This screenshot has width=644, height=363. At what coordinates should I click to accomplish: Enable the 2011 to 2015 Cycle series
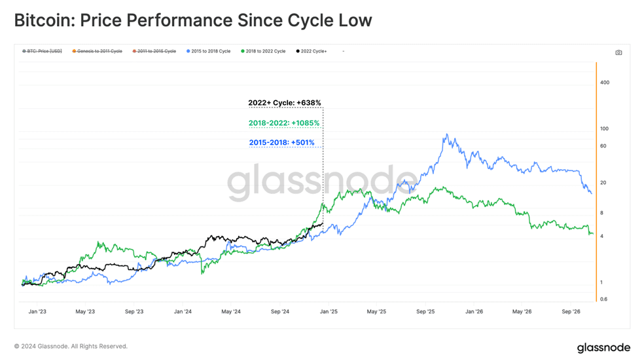(154, 51)
